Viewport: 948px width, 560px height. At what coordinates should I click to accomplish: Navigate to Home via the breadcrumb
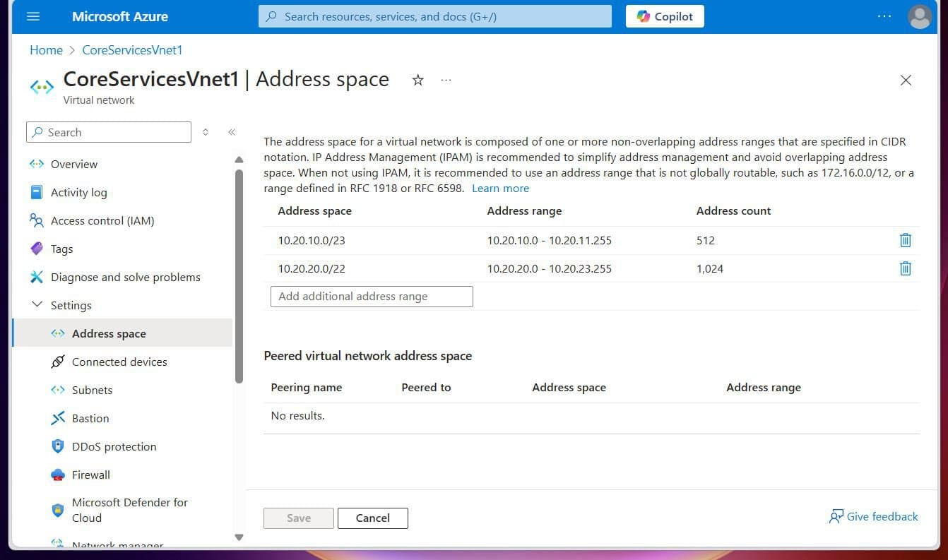click(46, 50)
